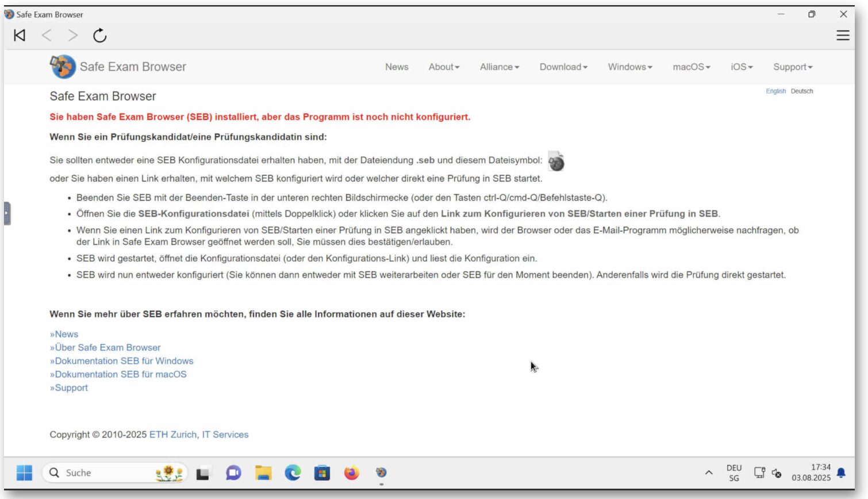Expand the Support dropdown menu
Image resolution: width=868 pixels, height=499 pixels.
[x=793, y=67]
